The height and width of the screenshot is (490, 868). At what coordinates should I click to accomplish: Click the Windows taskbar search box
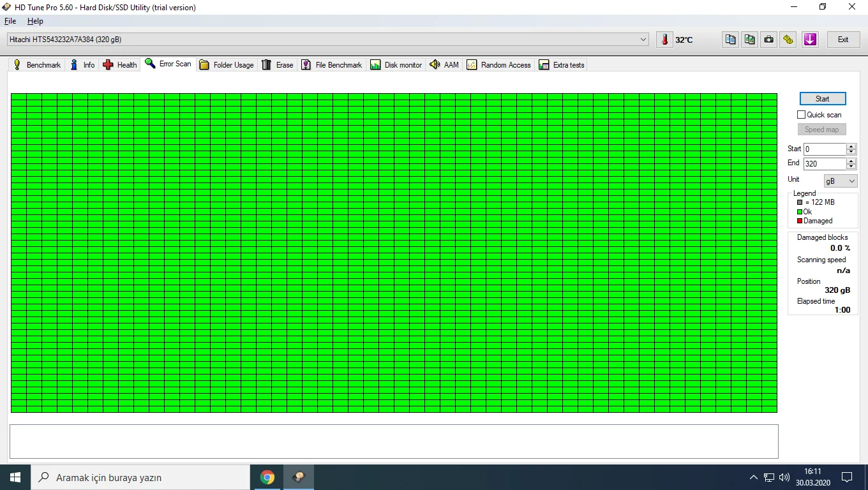coord(140,477)
